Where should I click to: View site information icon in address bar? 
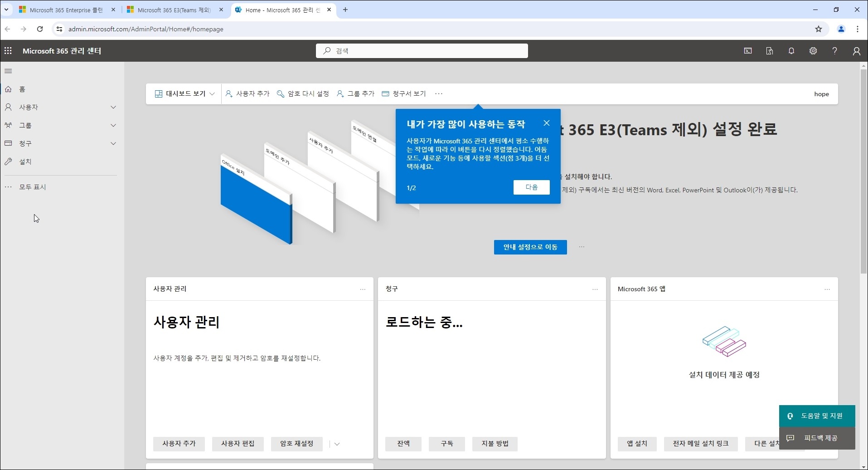59,29
